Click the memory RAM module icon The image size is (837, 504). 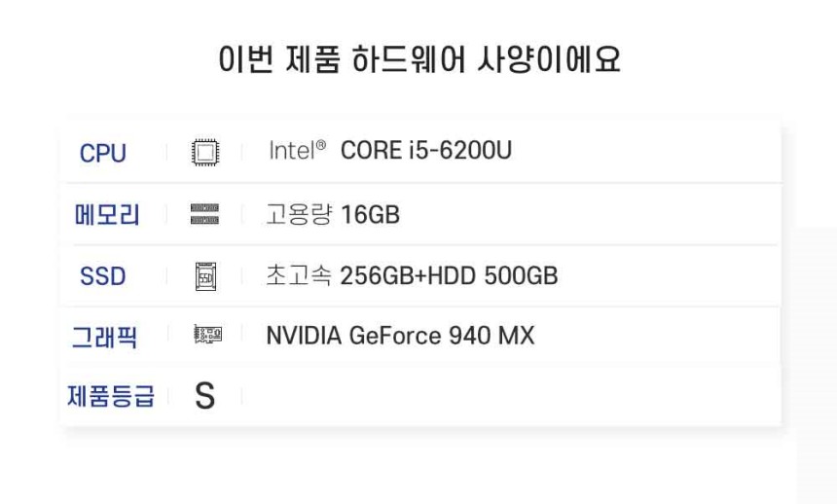205,214
